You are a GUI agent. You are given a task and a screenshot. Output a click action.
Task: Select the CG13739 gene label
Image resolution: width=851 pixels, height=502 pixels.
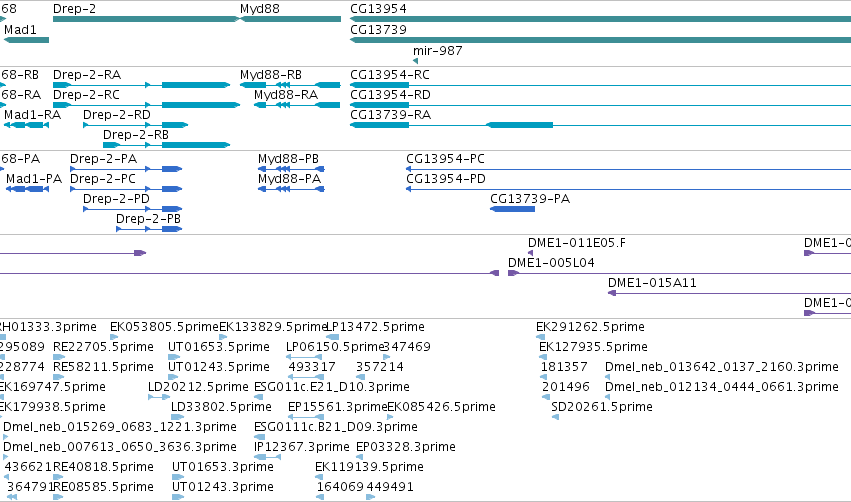pos(378,29)
